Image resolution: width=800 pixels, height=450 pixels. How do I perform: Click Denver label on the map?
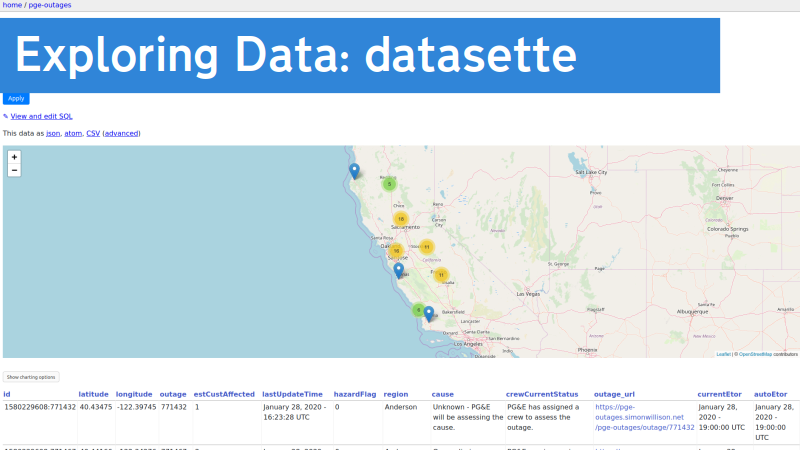(724, 198)
